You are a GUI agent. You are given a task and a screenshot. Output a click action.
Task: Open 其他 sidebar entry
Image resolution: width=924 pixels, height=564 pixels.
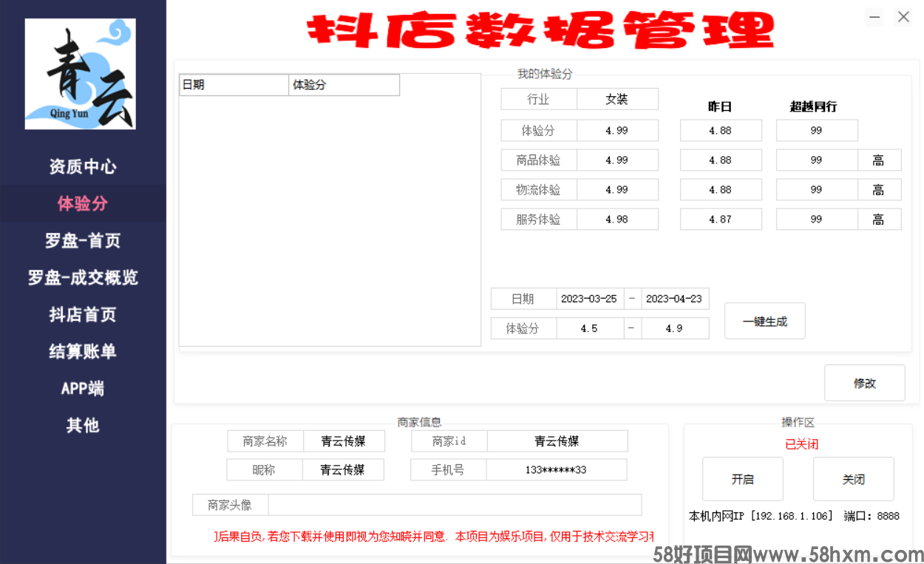tap(83, 425)
